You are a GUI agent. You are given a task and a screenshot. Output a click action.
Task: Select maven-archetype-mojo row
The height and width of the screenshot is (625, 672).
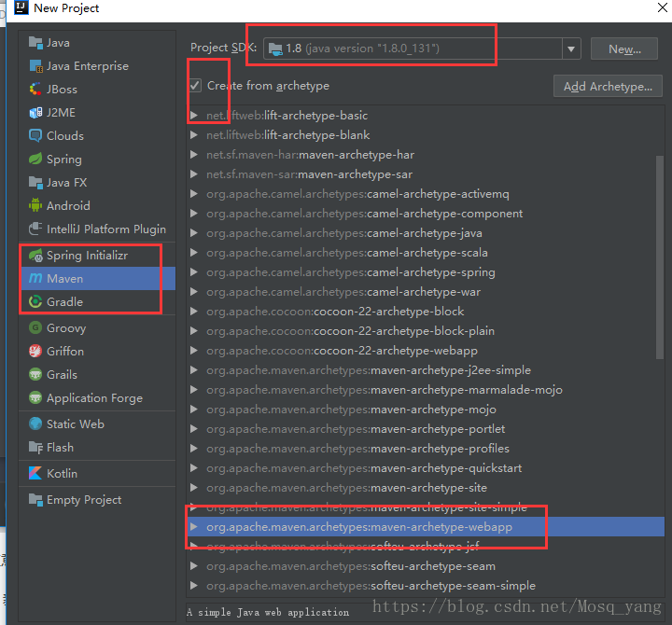(426, 410)
